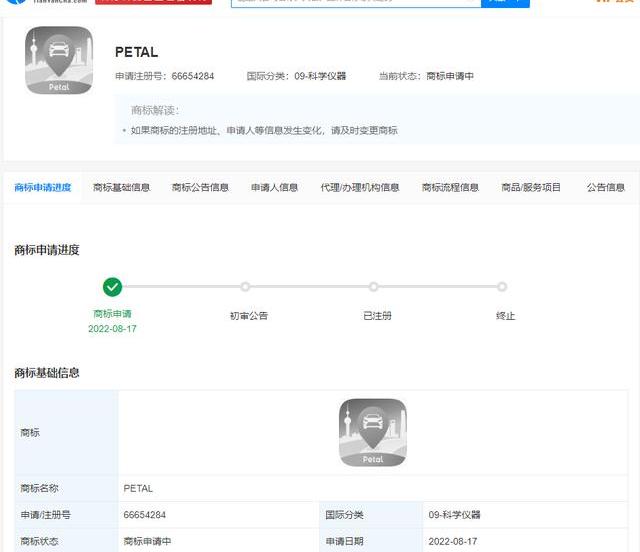Select the 代理/办理机构信息 tab
Image resolution: width=640 pixels, height=552 pixels.
[360, 187]
